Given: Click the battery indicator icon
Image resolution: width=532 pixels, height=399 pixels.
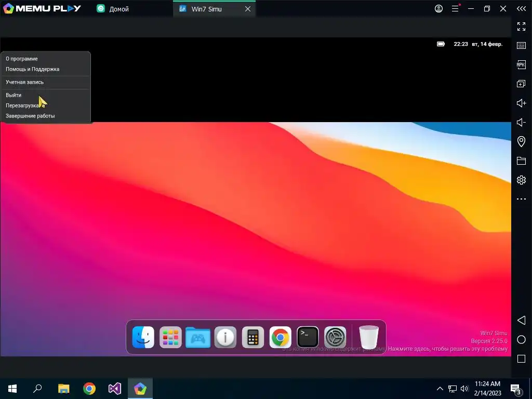Looking at the screenshot, I should click(441, 44).
